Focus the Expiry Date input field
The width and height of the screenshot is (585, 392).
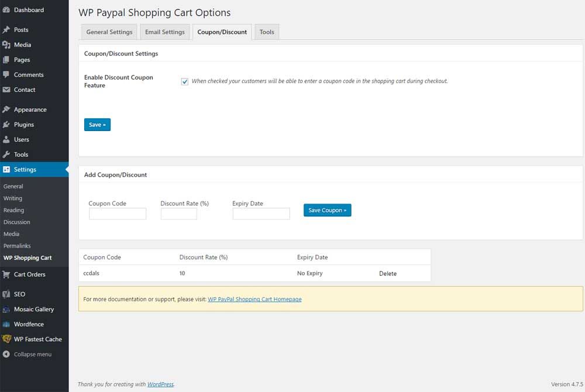(x=261, y=214)
